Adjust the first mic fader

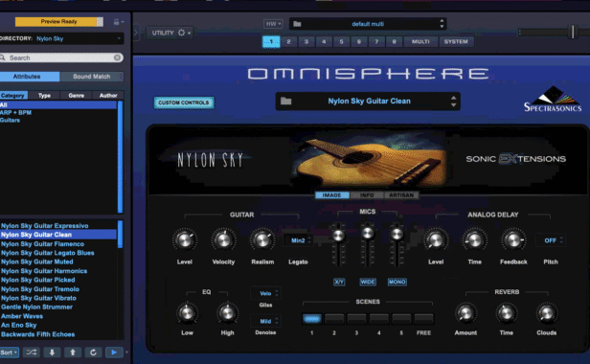[x=339, y=236]
